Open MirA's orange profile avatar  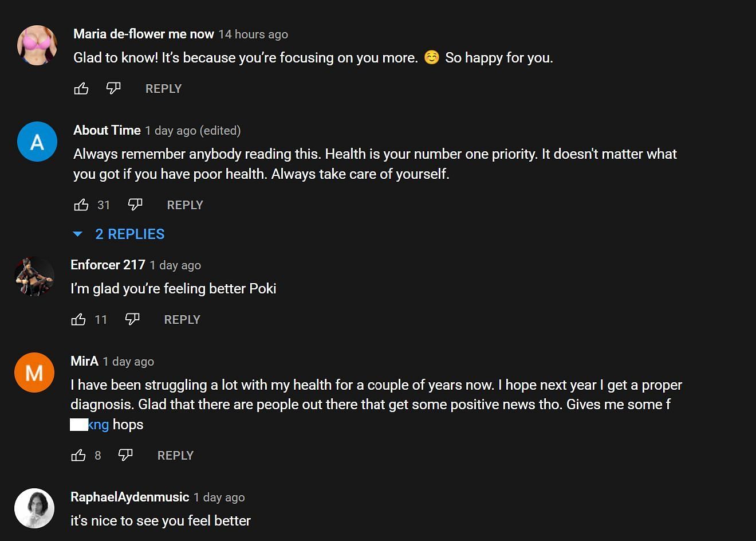(34, 373)
